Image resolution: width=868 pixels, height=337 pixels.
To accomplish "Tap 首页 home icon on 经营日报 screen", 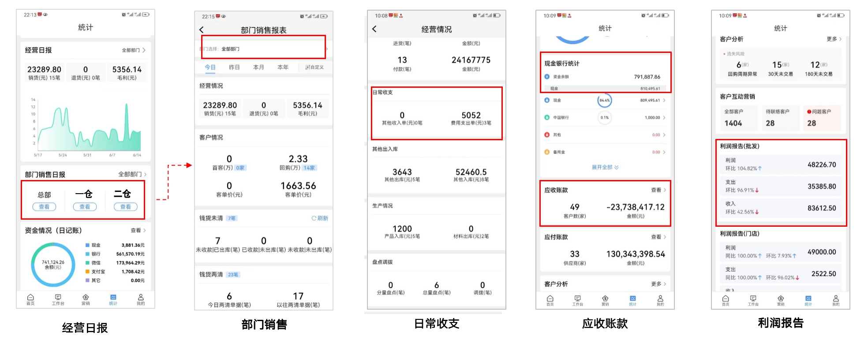I will pyautogui.click(x=30, y=299).
